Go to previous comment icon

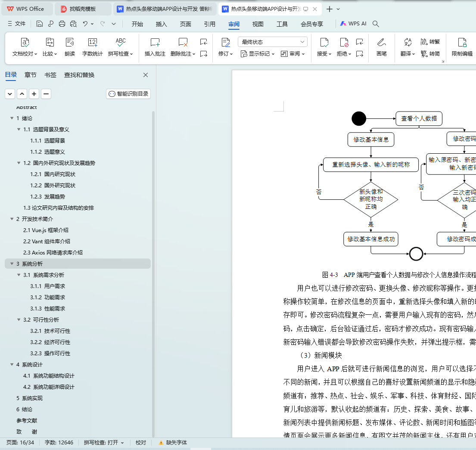(x=204, y=42)
